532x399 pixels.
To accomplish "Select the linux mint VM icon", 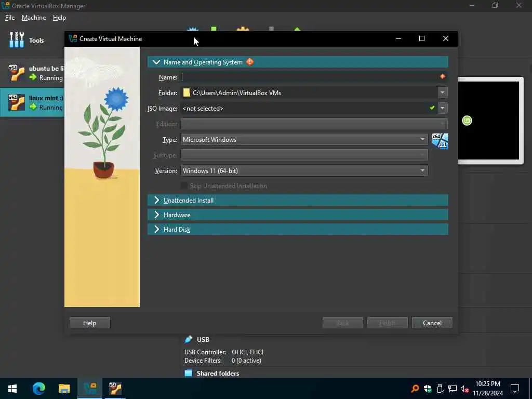I will click(17, 102).
